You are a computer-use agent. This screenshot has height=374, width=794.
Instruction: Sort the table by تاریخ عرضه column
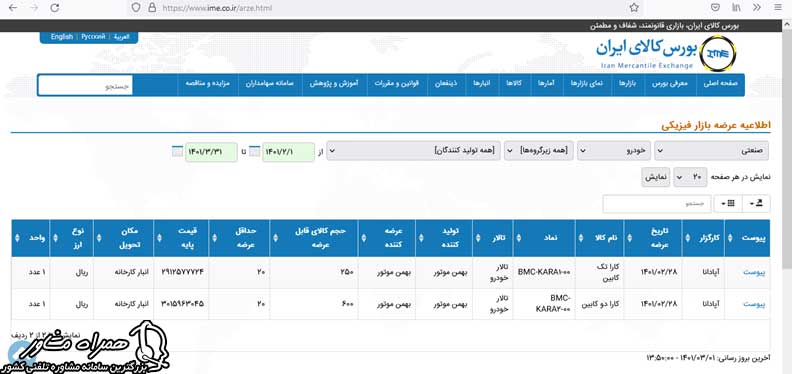click(653, 238)
